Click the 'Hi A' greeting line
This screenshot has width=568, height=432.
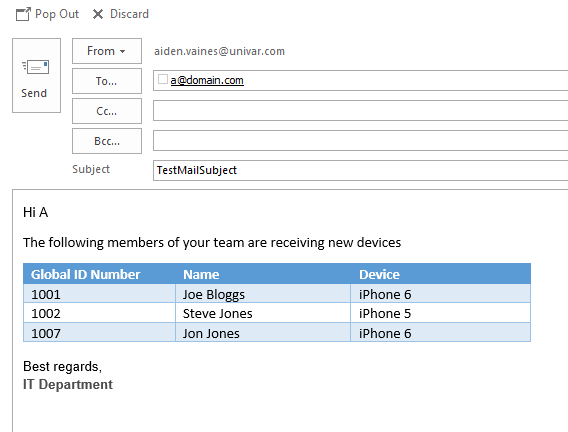click(x=36, y=212)
